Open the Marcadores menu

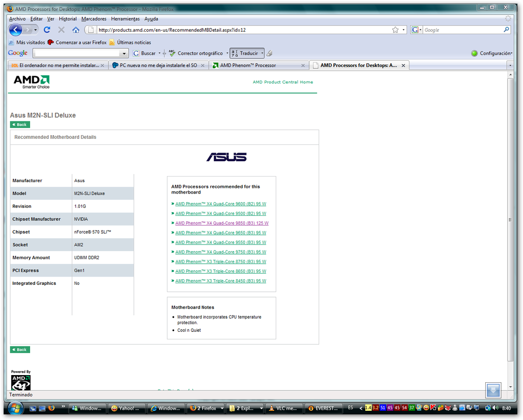94,19
